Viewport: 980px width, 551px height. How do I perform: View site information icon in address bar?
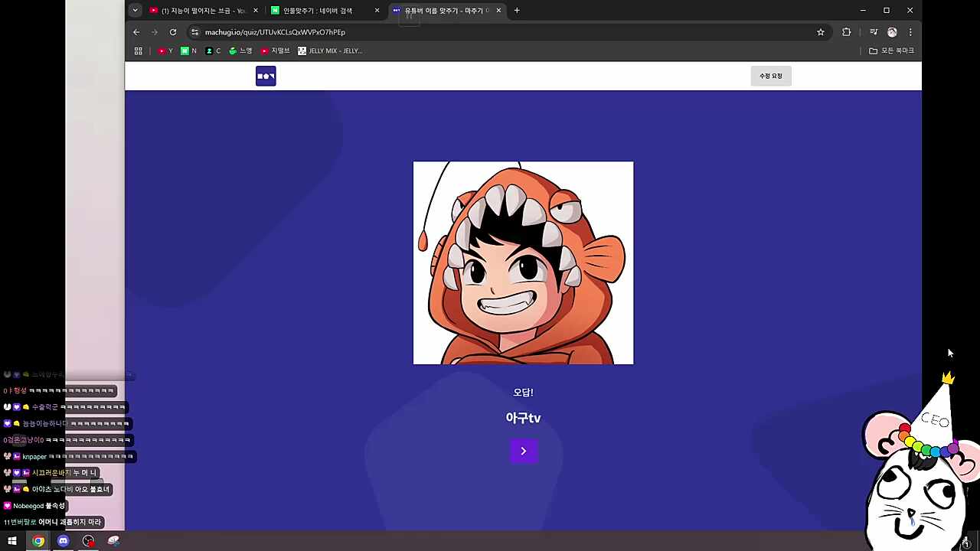click(195, 32)
